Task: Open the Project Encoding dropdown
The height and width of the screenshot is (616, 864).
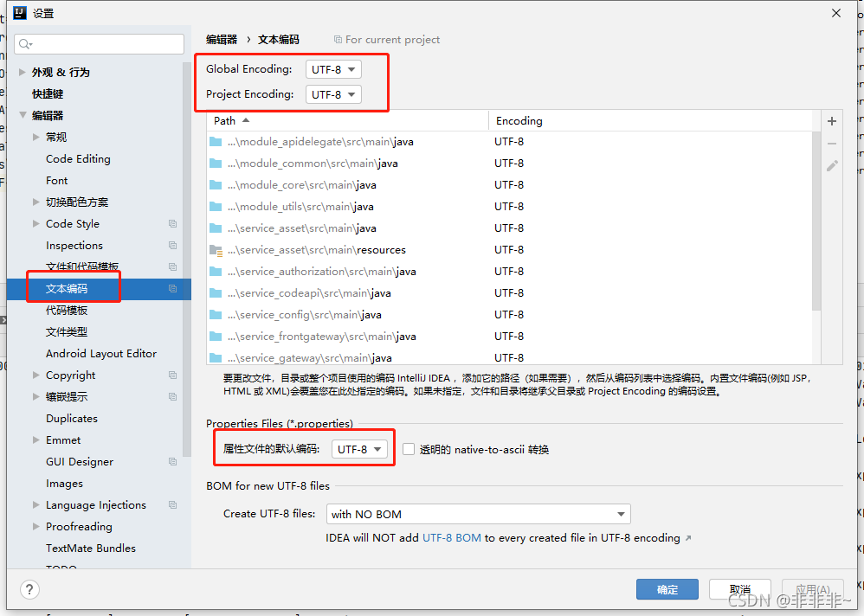Action: click(x=333, y=94)
